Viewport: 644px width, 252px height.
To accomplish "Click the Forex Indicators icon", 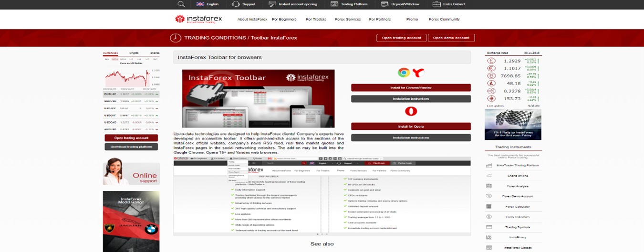I will pos(489,217).
